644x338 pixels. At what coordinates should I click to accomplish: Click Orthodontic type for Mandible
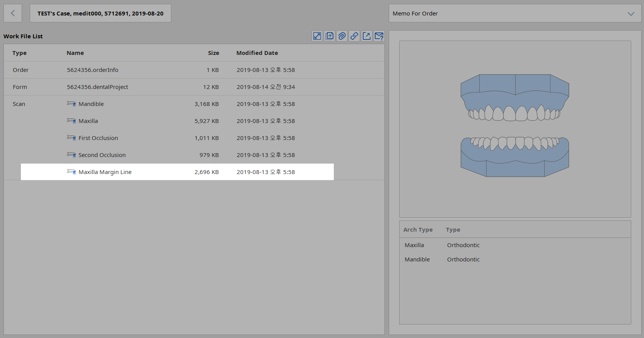click(463, 259)
